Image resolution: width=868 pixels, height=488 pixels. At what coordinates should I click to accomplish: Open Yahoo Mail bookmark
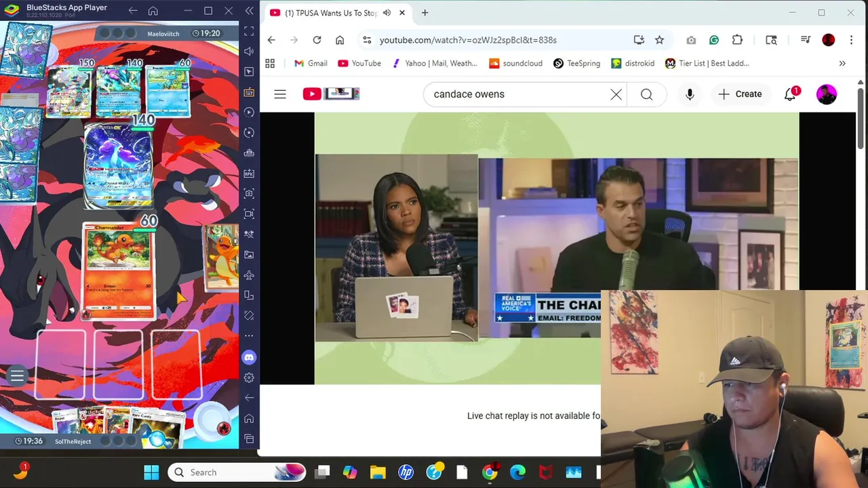[434, 63]
